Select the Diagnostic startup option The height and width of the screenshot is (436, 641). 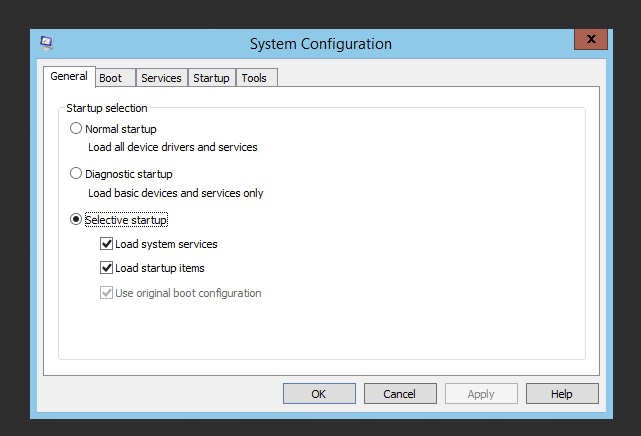[x=77, y=174]
